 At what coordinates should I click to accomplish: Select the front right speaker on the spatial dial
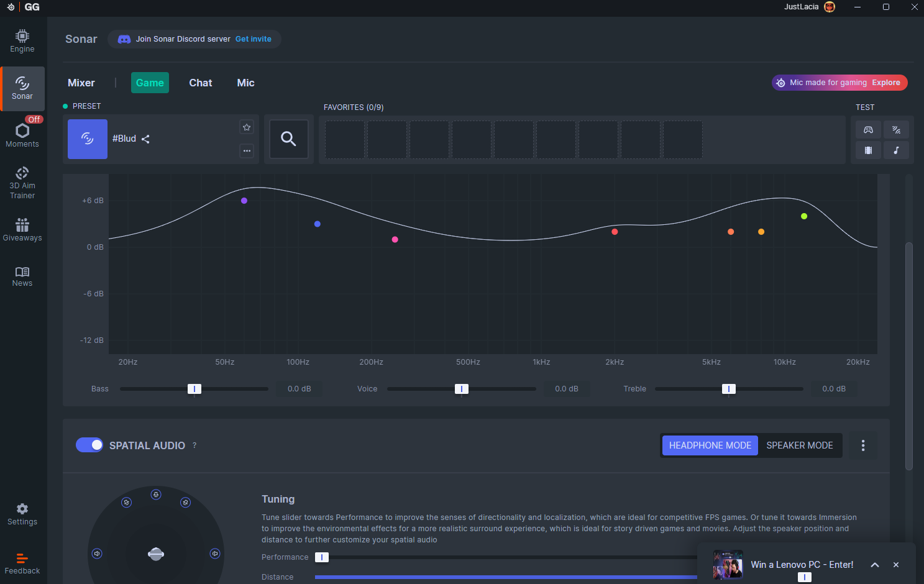(185, 503)
